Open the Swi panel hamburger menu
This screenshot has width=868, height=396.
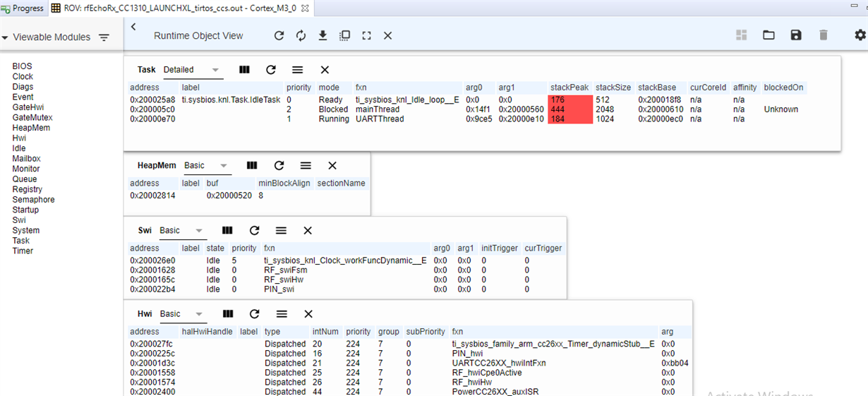pos(281,230)
